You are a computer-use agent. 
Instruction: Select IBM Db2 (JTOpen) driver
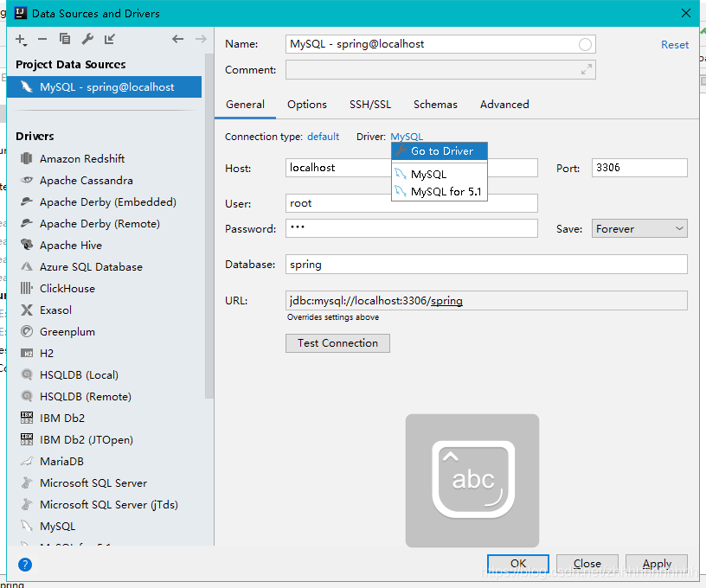pyautogui.click(x=87, y=439)
